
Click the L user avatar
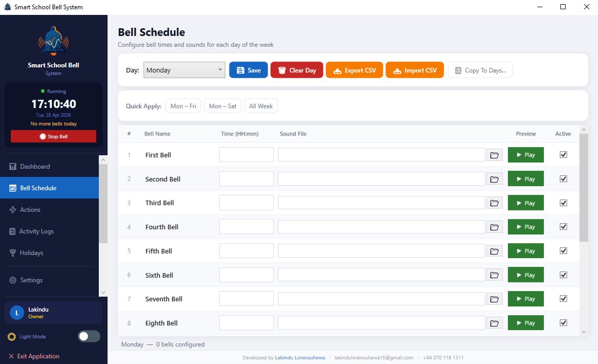(17, 313)
